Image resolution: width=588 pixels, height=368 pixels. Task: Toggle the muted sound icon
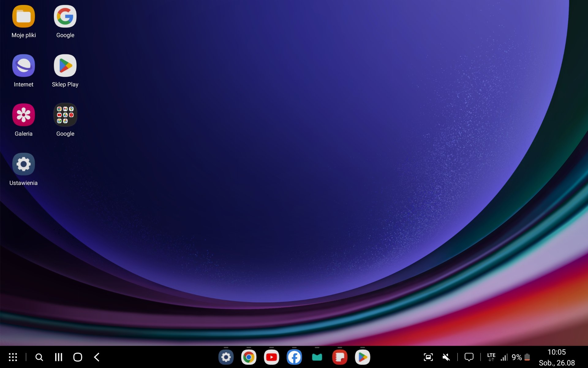[x=446, y=357]
